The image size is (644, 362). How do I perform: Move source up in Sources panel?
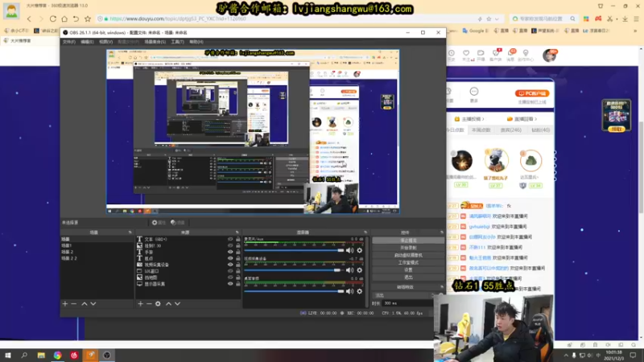pos(168,304)
